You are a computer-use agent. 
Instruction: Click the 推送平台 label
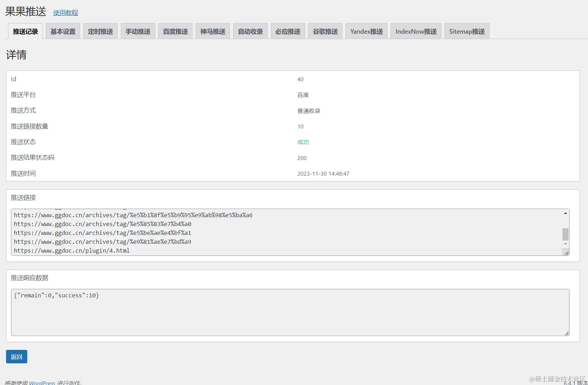click(23, 95)
